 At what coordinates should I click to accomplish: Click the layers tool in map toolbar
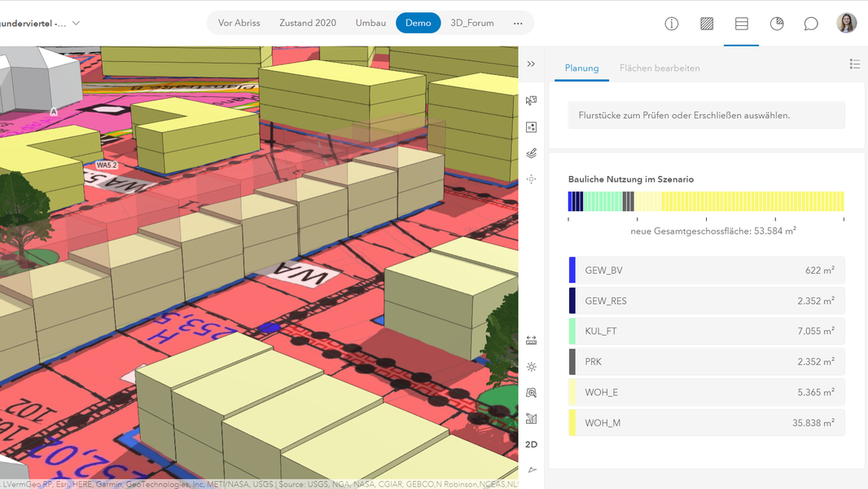[532, 152]
